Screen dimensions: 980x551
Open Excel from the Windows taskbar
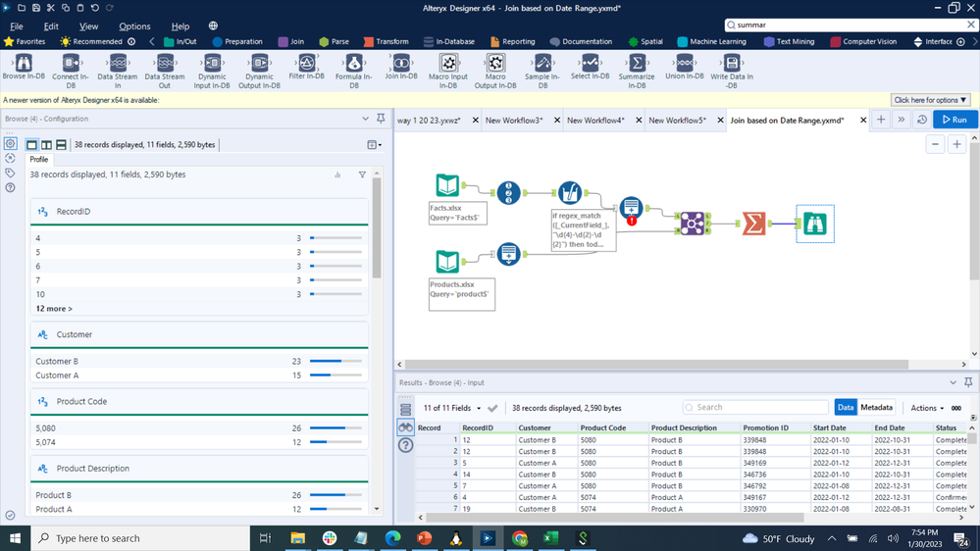[550, 538]
